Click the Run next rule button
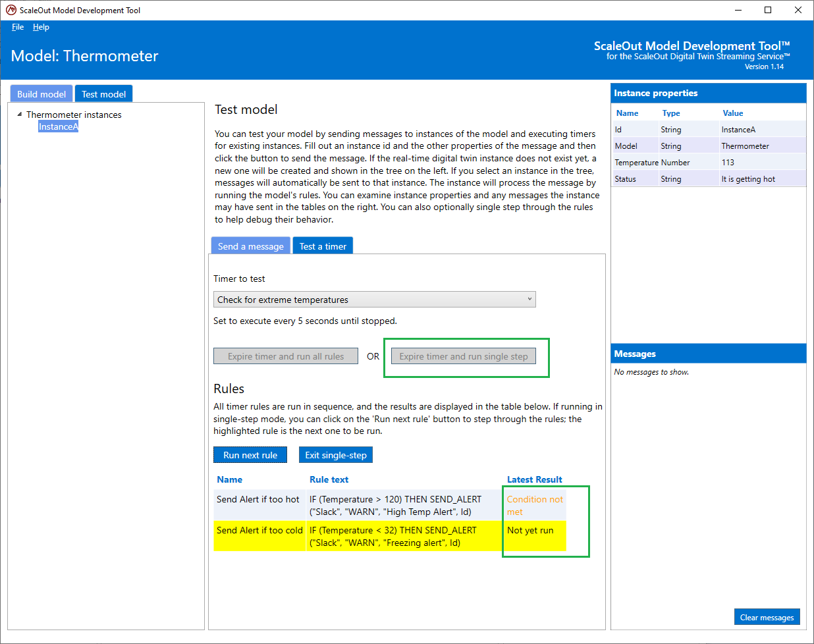Screen dimensions: 814x644 (x=250, y=455)
